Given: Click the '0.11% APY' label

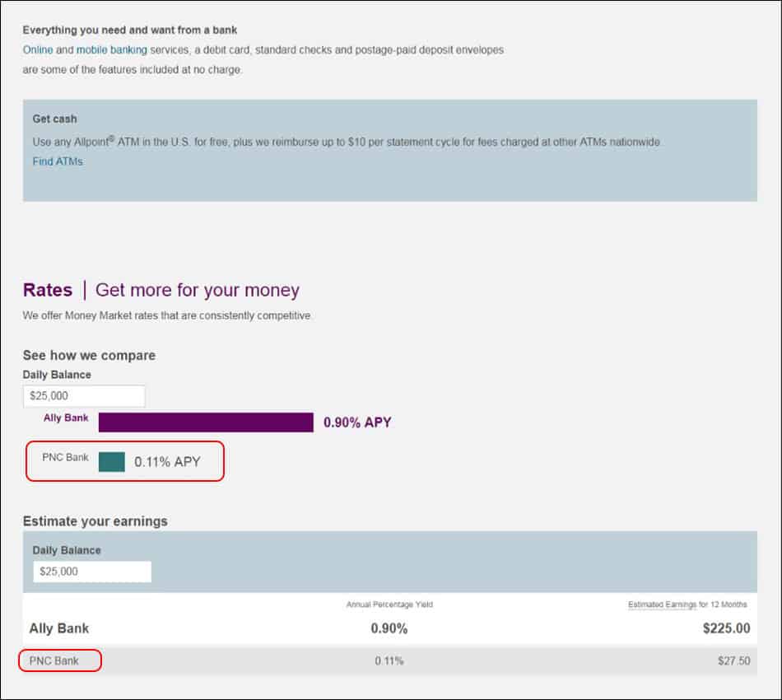Looking at the screenshot, I should click(x=167, y=462).
